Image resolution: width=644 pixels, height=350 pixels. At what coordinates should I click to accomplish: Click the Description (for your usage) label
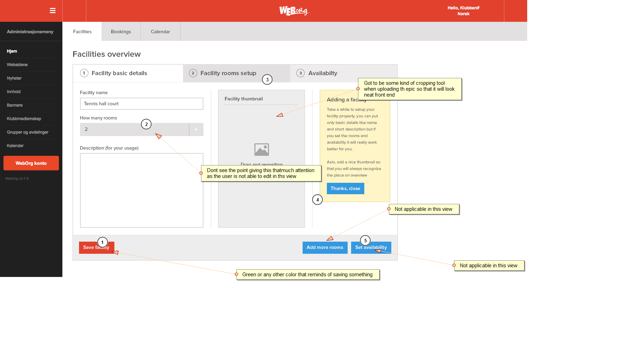pos(109,148)
